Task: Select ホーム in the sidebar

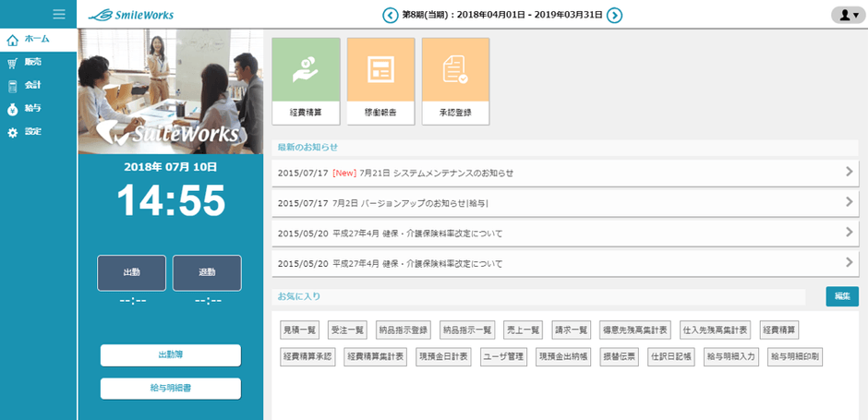Action: [x=37, y=39]
